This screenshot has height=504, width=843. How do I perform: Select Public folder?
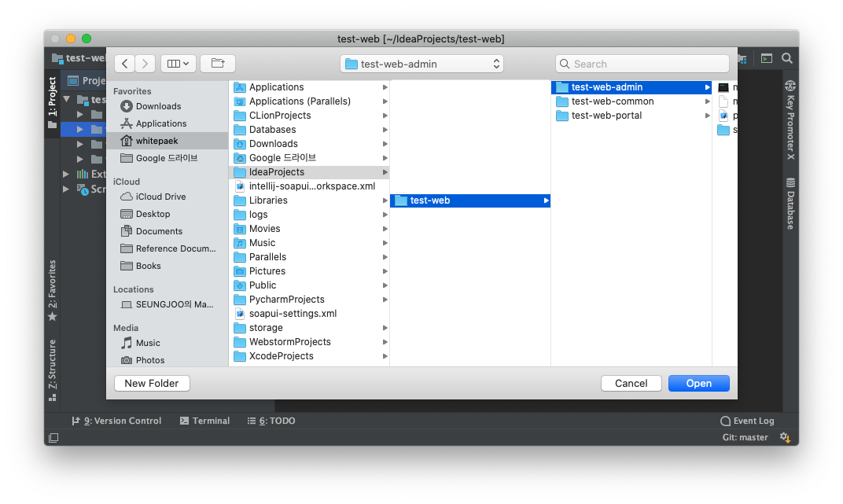point(310,285)
